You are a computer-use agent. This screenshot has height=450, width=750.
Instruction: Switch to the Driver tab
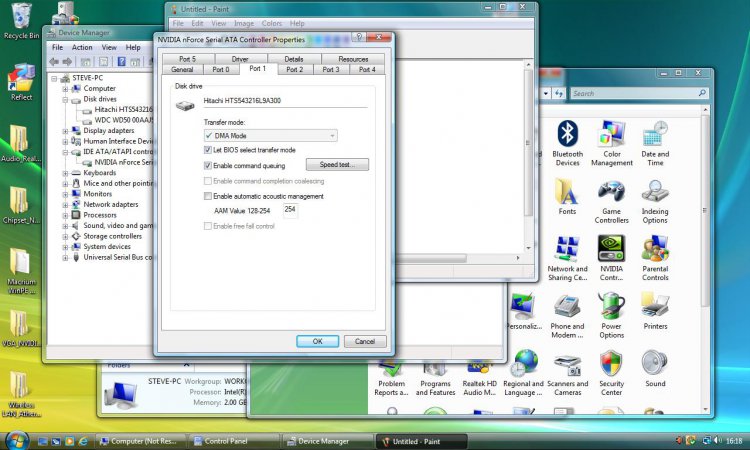(x=240, y=59)
